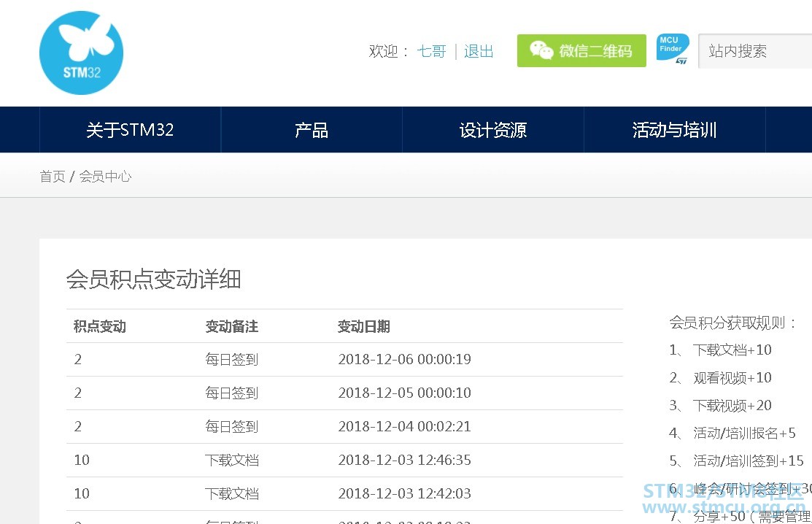Click the 会员积分获取规则 heading
Screen dimensions: 812x524
click(x=732, y=323)
